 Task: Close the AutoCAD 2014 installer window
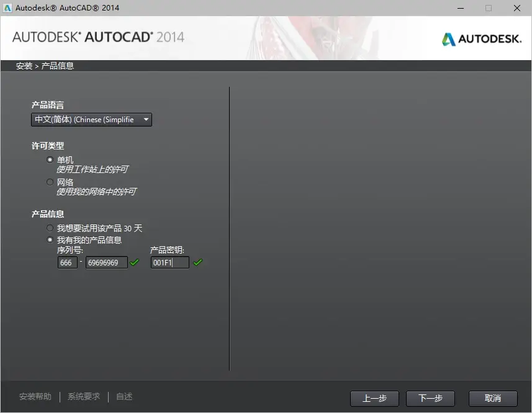click(516, 8)
